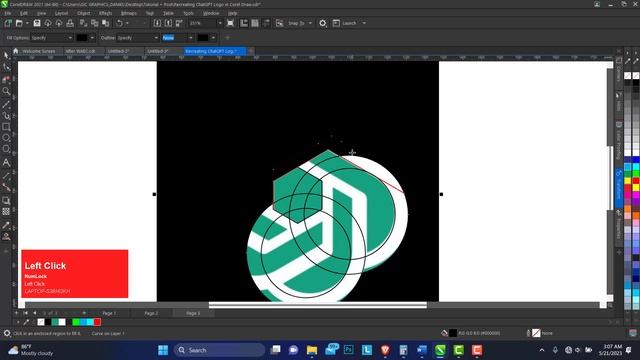Select the Text tool
Screen dimensions: 640x360
pyautogui.click(x=6, y=162)
